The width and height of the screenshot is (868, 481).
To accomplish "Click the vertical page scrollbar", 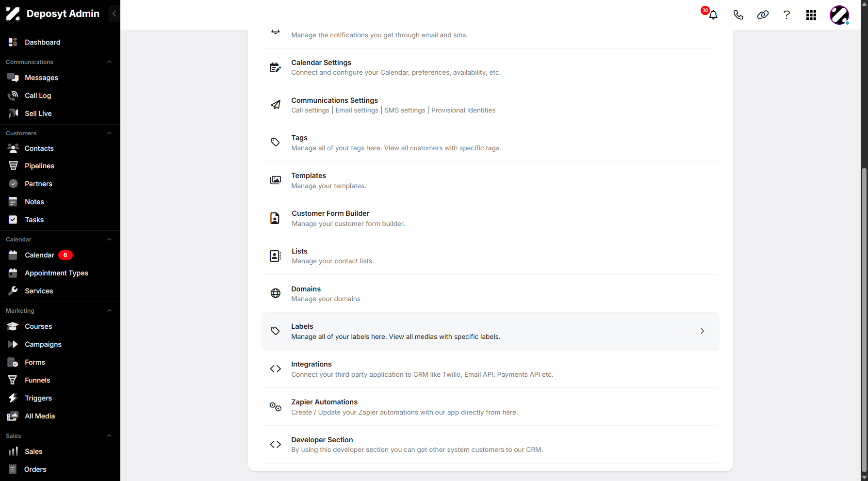I will (864, 320).
